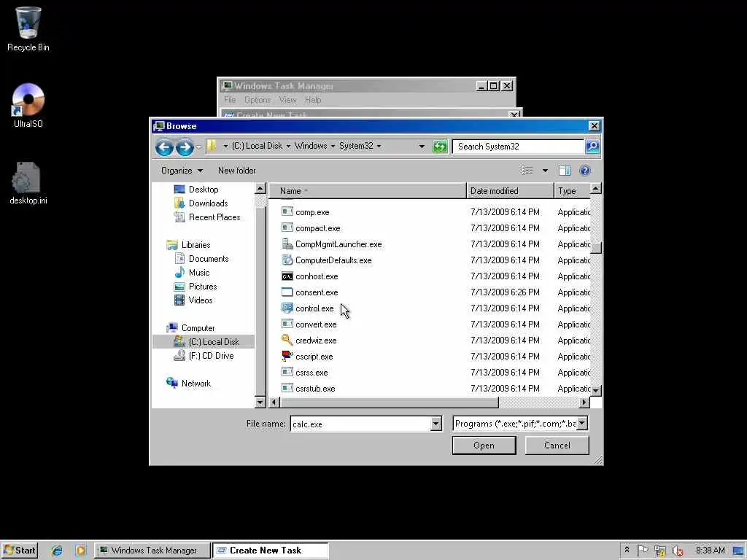747x560 pixels.
Task: Open recent pages dropdown next to Forward
Action: tap(198, 147)
